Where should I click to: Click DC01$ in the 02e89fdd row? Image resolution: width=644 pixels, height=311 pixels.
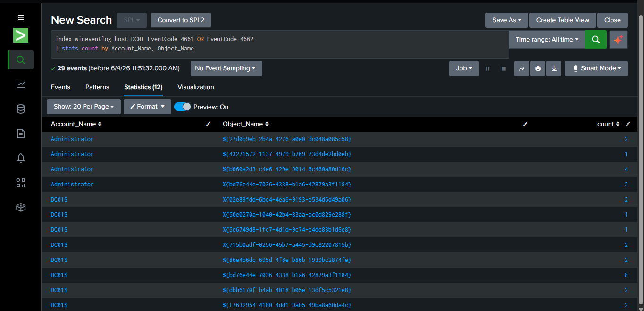[59, 200]
